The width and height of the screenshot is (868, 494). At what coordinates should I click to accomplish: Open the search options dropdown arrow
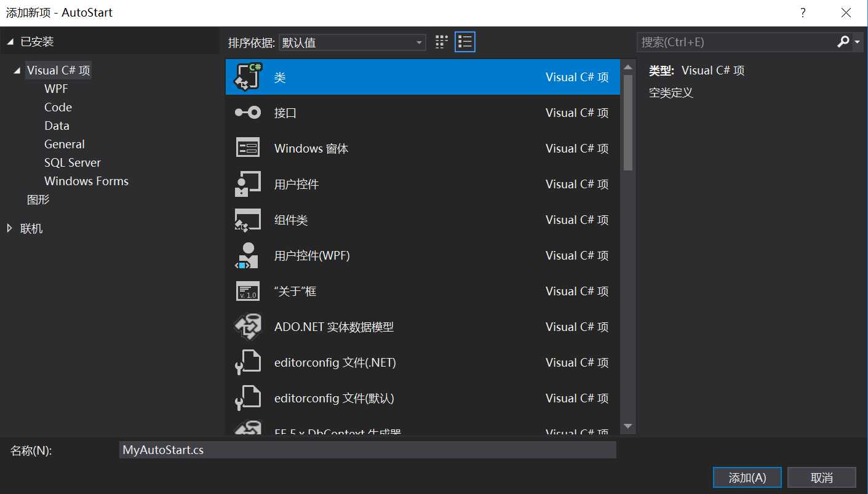pos(858,42)
